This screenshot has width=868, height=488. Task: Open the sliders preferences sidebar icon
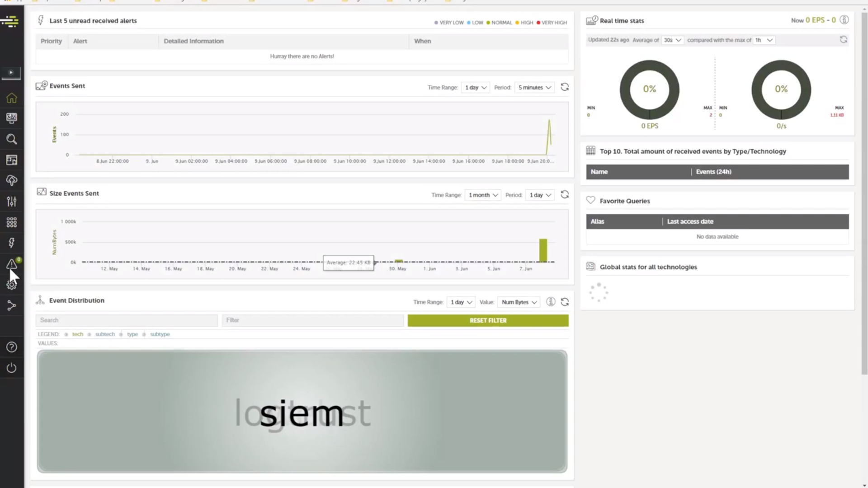pyautogui.click(x=12, y=202)
